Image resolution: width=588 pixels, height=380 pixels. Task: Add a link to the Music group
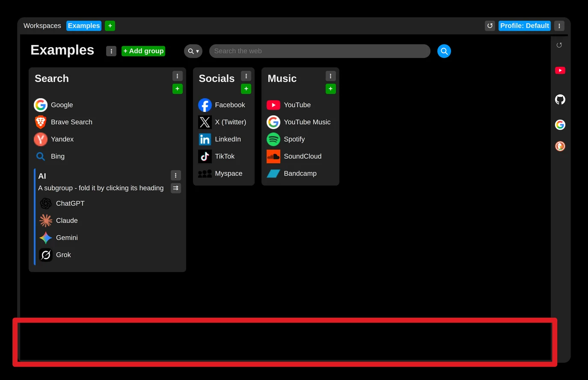[331, 89]
